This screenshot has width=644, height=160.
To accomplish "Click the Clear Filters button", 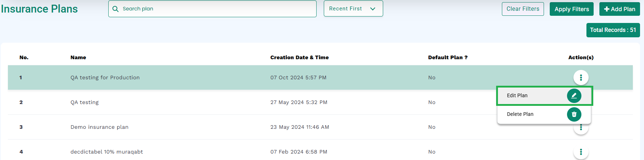I will (x=523, y=9).
